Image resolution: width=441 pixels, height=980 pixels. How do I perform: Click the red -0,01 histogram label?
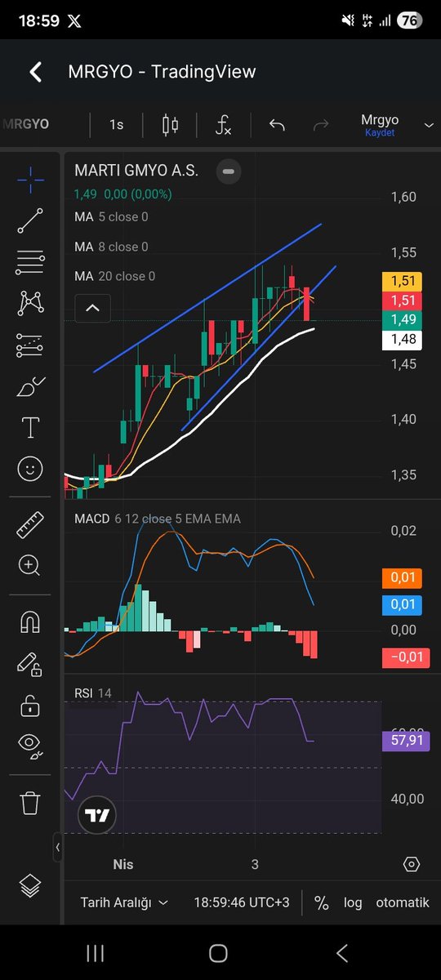pyautogui.click(x=406, y=656)
